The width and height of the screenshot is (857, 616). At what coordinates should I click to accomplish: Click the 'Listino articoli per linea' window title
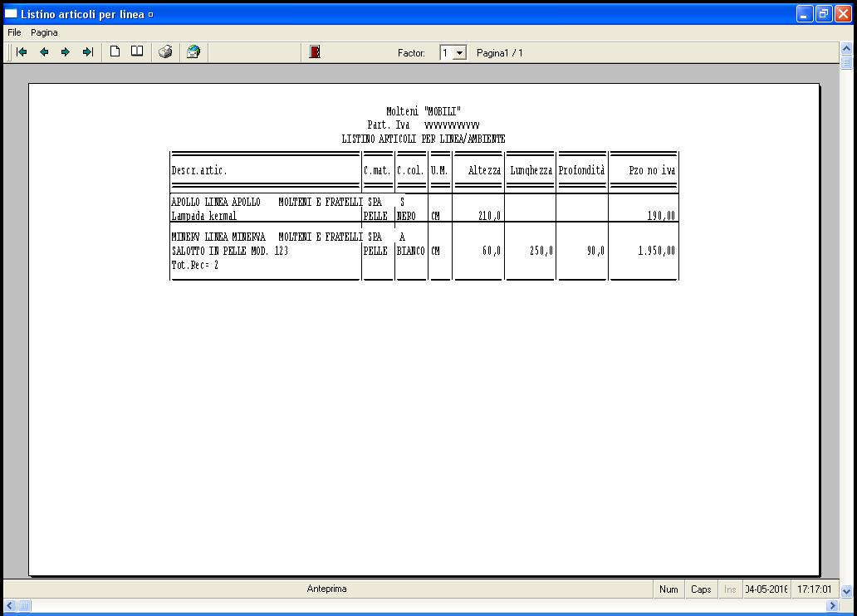[82, 15]
